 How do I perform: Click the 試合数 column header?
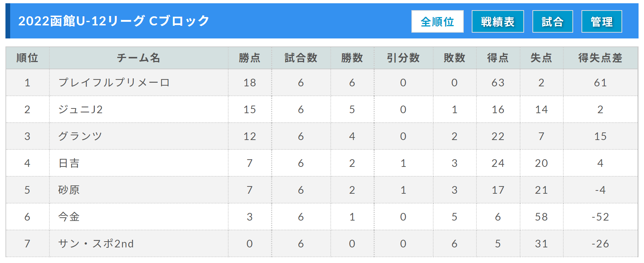[x=301, y=58]
